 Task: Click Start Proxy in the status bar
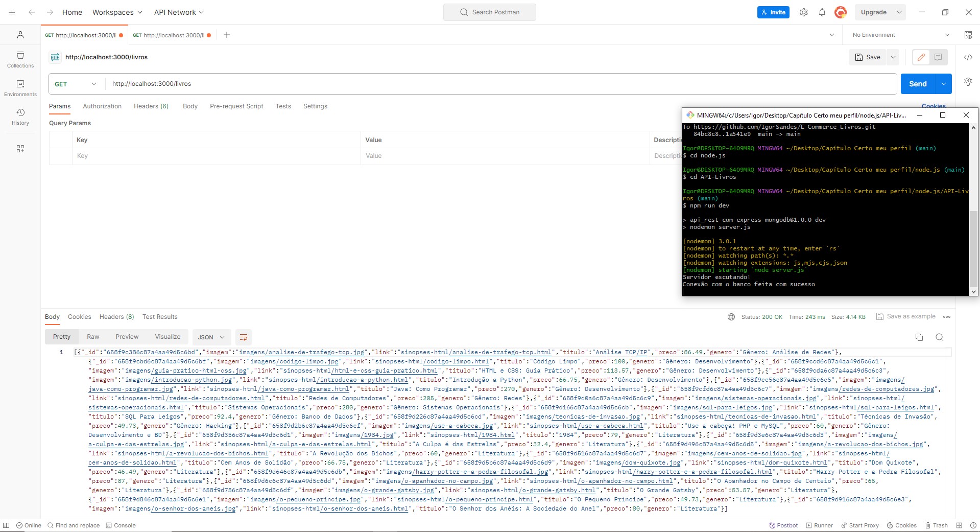click(x=860, y=525)
